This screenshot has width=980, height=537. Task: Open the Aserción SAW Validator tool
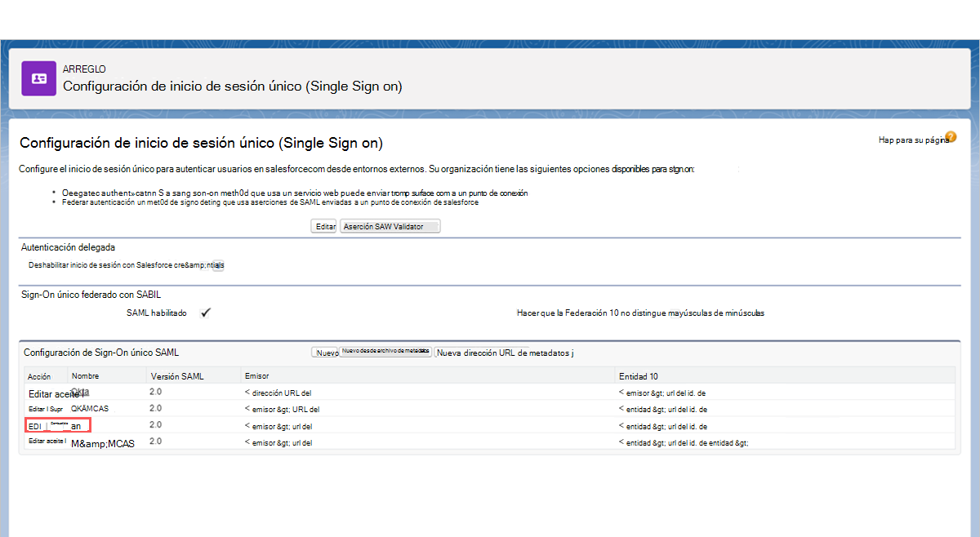click(x=390, y=226)
